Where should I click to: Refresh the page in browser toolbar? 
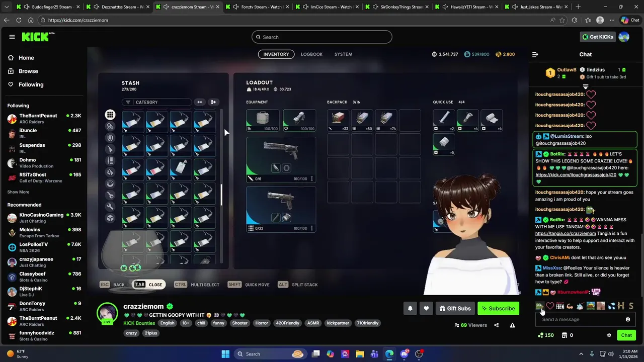(19, 20)
